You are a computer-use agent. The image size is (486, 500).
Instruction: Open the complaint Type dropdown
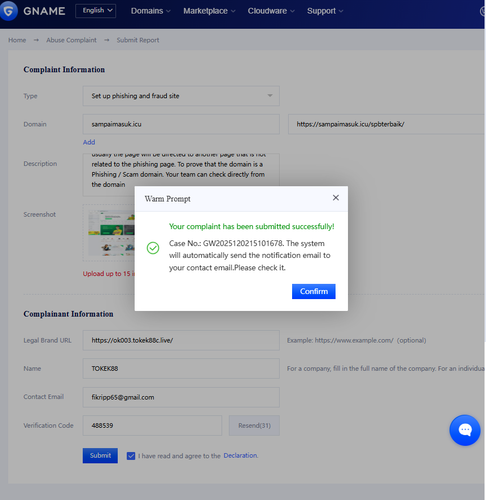pos(181,96)
